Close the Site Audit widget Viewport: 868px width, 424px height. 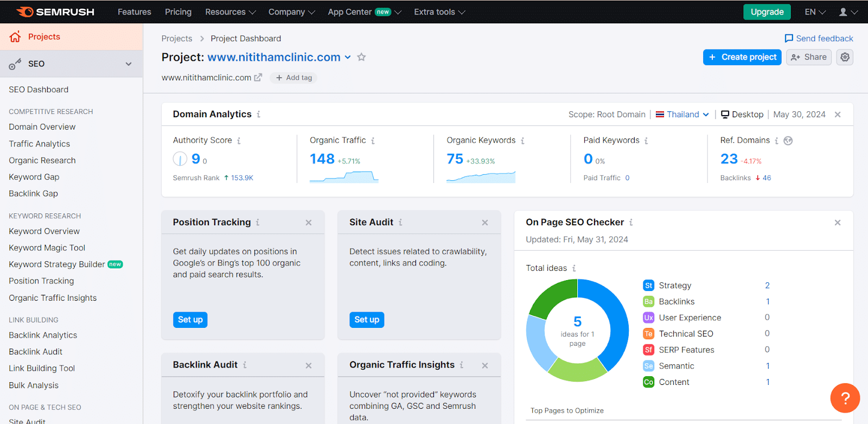(x=485, y=223)
